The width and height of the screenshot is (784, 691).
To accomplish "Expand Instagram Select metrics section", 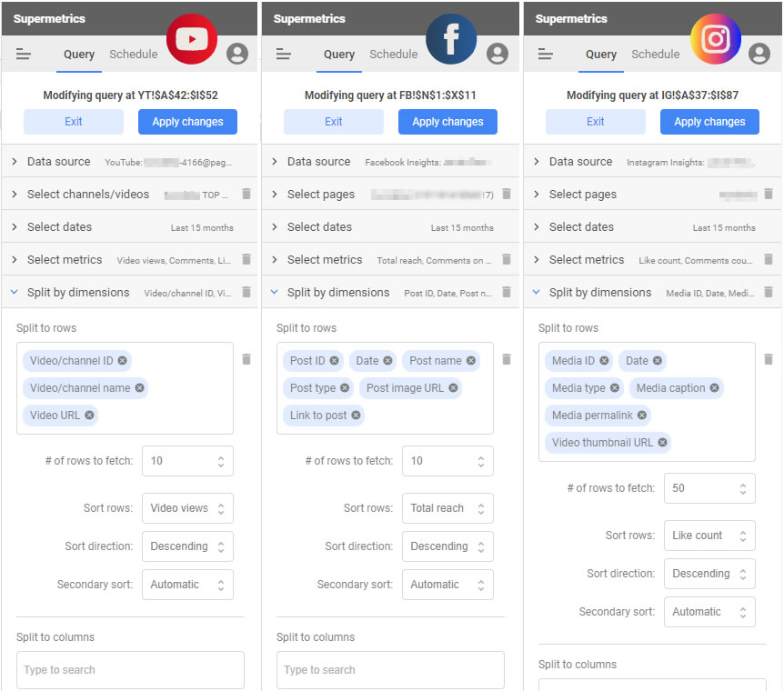I will 652,259.
